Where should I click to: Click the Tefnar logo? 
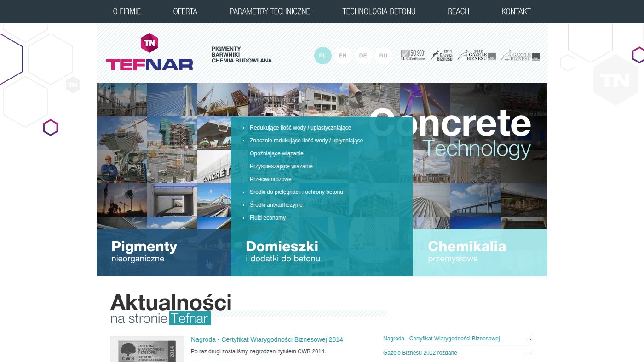149,52
